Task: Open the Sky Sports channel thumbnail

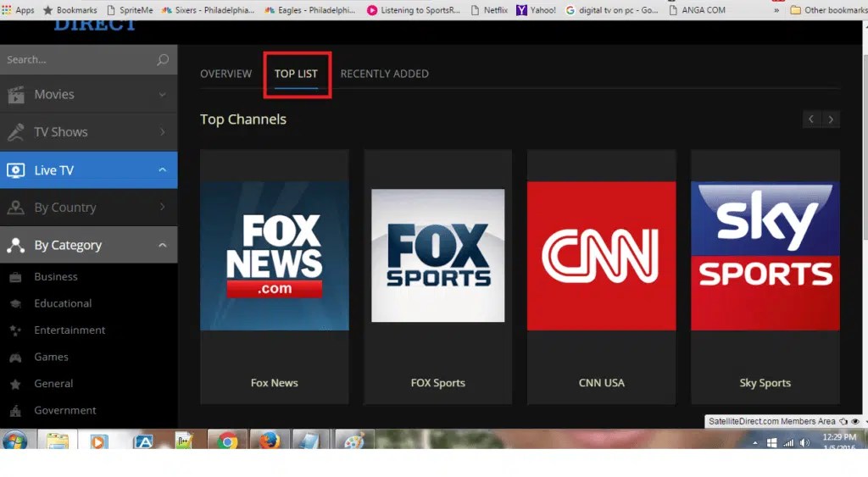Action: point(765,256)
